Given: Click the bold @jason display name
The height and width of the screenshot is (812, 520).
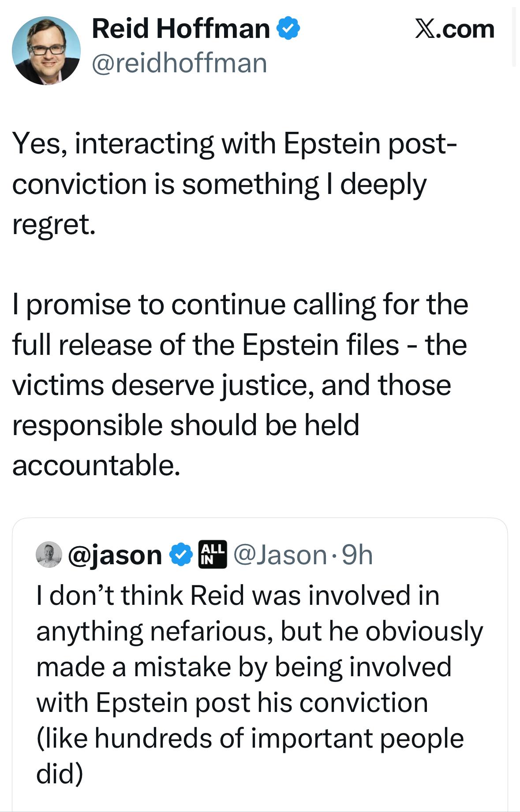Looking at the screenshot, I should [115, 555].
